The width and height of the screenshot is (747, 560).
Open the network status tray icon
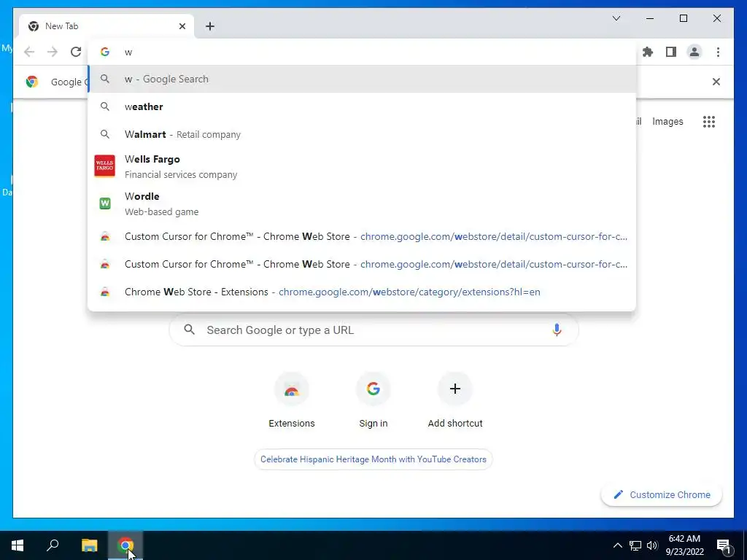(x=635, y=545)
